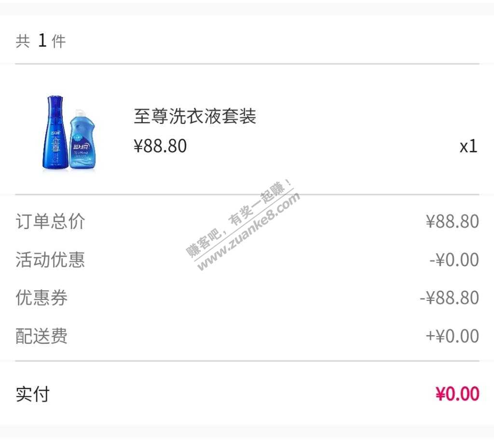
Task: Click the order total amount ¥88.80
Action: (452, 221)
